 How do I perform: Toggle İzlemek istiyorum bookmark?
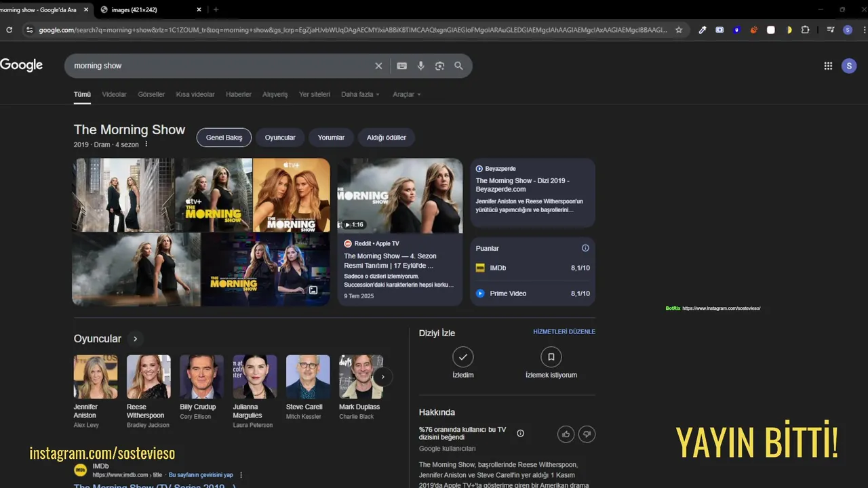click(551, 363)
